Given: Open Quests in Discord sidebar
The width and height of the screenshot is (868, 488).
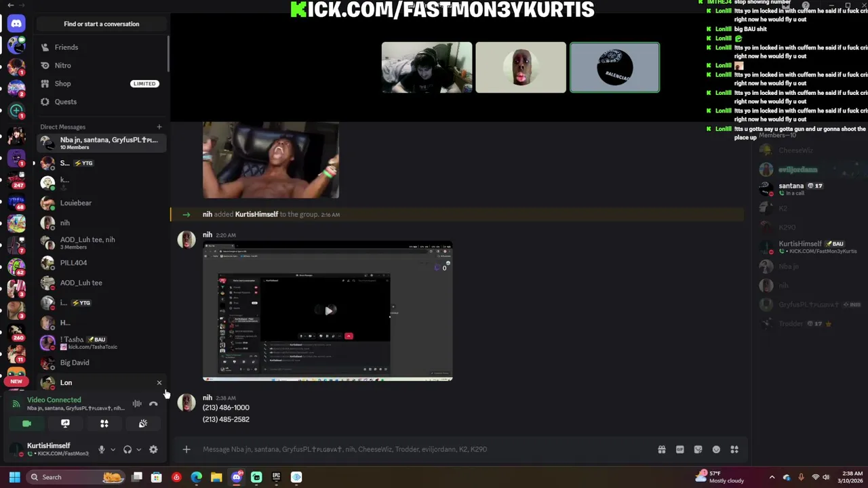Looking at the screenshot, I should [x=65, y=102].
